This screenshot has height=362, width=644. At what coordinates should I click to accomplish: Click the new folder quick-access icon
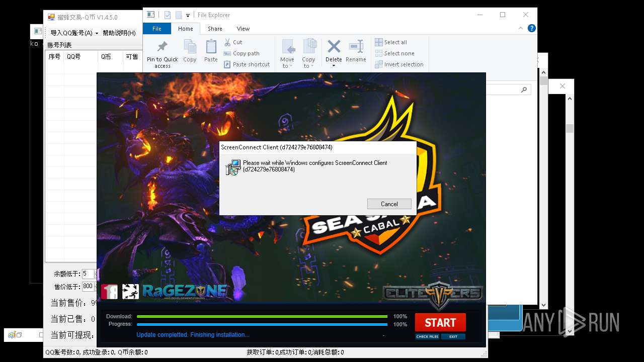(x=179, y=15)
